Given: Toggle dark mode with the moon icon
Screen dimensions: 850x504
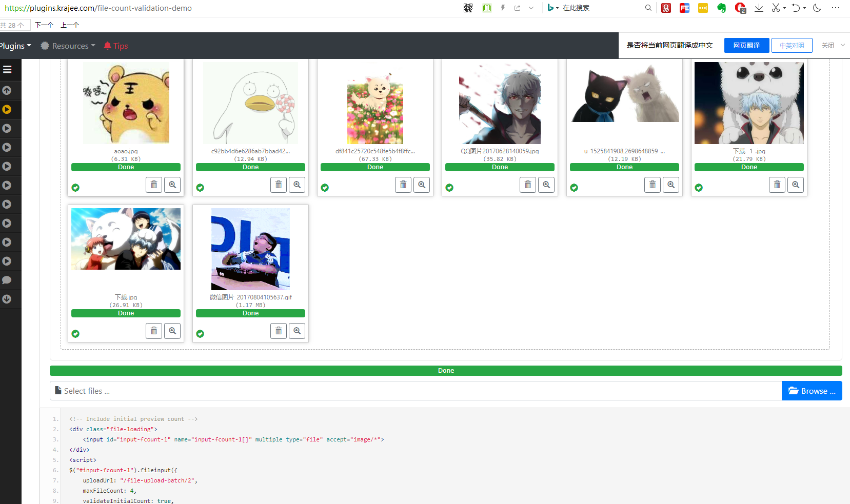Looking at the screenshot, I should [816, 8].
